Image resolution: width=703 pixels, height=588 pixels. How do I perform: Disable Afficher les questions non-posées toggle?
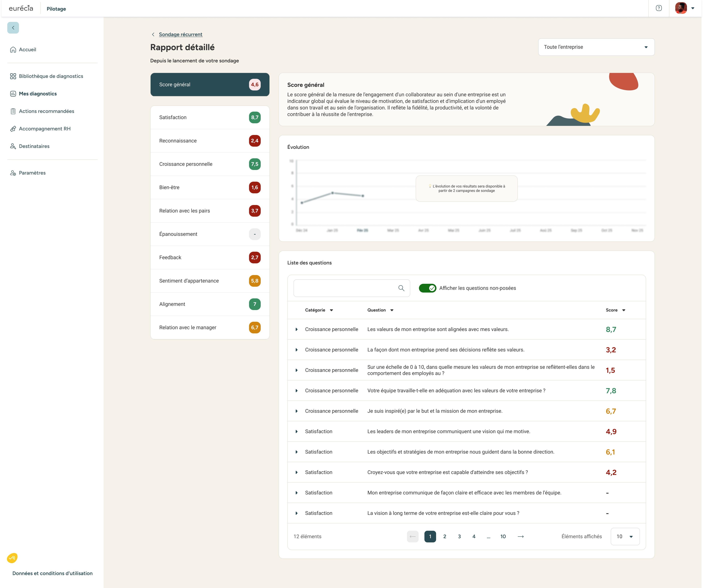(427, 288)
